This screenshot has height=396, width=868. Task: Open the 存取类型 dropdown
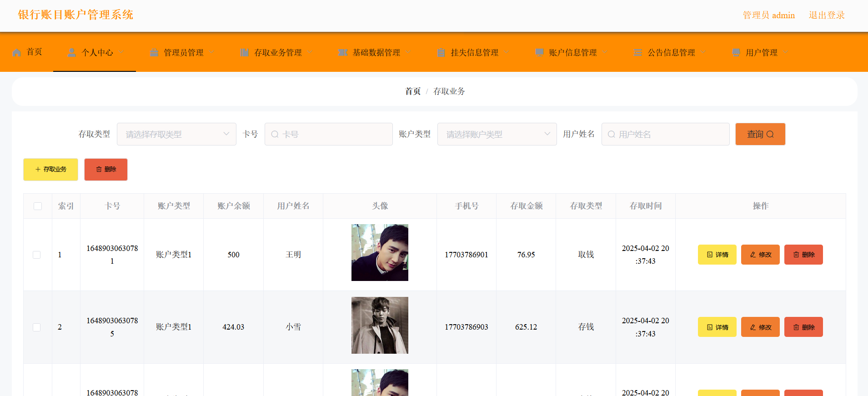point(176,134)
